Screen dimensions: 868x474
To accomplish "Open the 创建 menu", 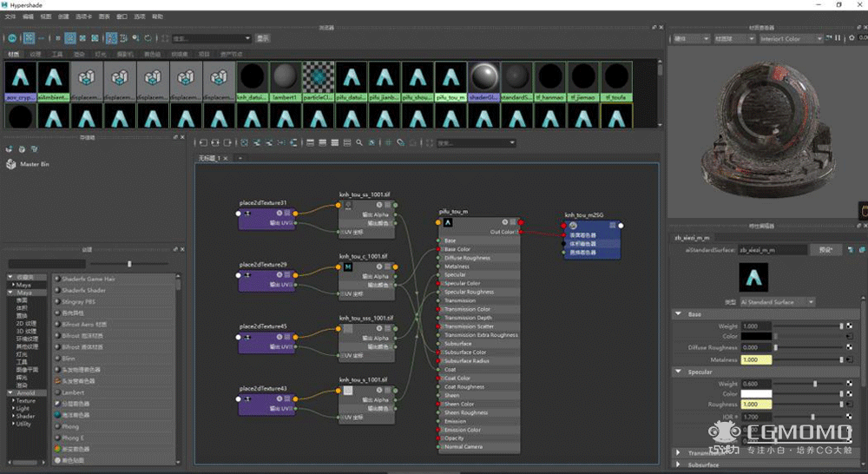I will pyautogui.click(x=63, y=16).
